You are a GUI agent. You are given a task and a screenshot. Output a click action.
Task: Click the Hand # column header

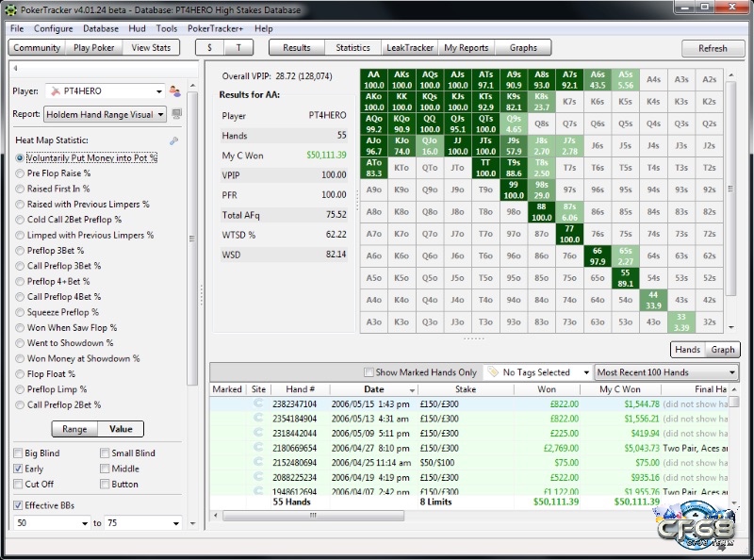[300, 389]
